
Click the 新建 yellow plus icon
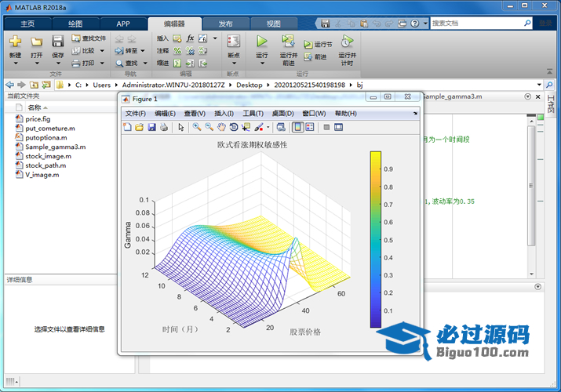(x=15, y=42)
